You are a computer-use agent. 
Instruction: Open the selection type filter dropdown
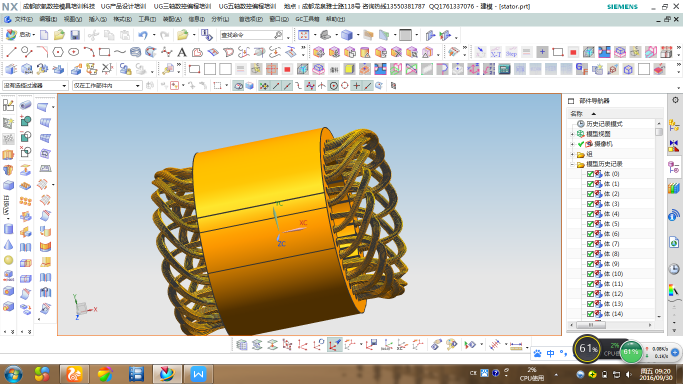click(x=35, y=85)
